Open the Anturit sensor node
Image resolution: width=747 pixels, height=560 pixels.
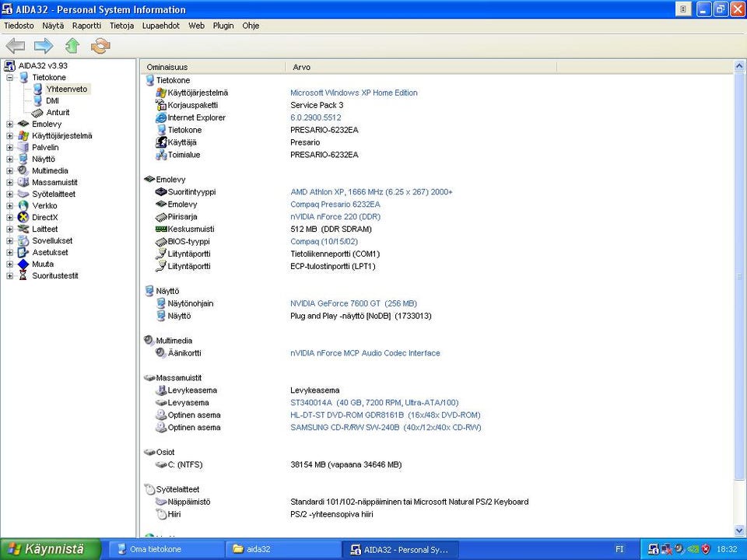click(x=58, y=112)
